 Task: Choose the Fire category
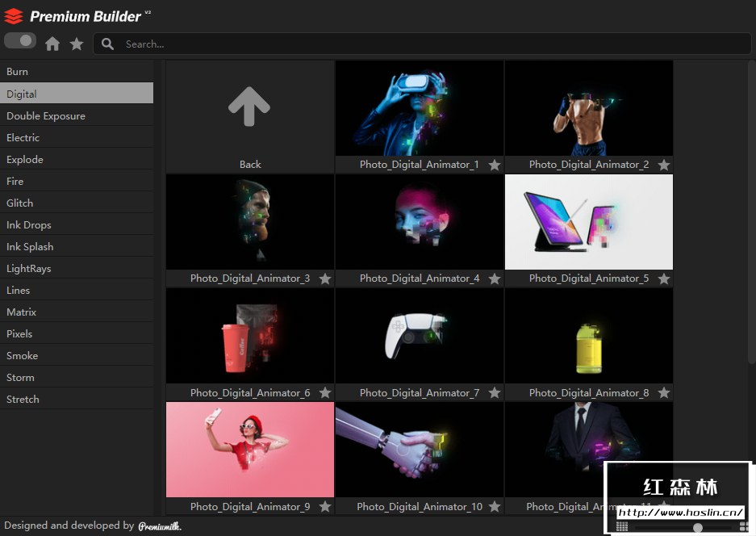click(77, 181)
